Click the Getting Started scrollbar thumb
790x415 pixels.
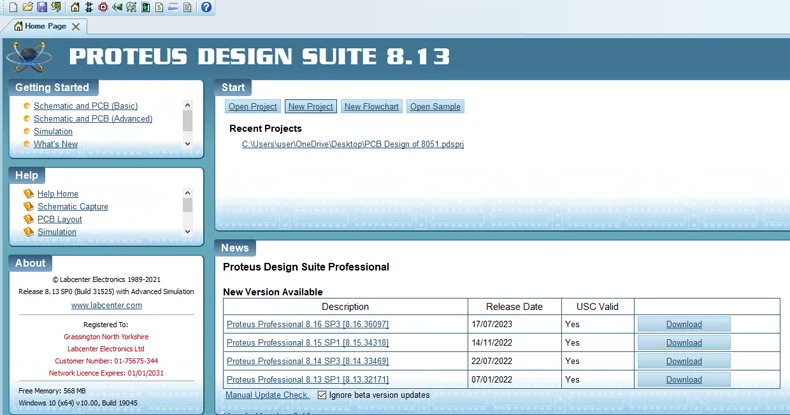(187, 121)
